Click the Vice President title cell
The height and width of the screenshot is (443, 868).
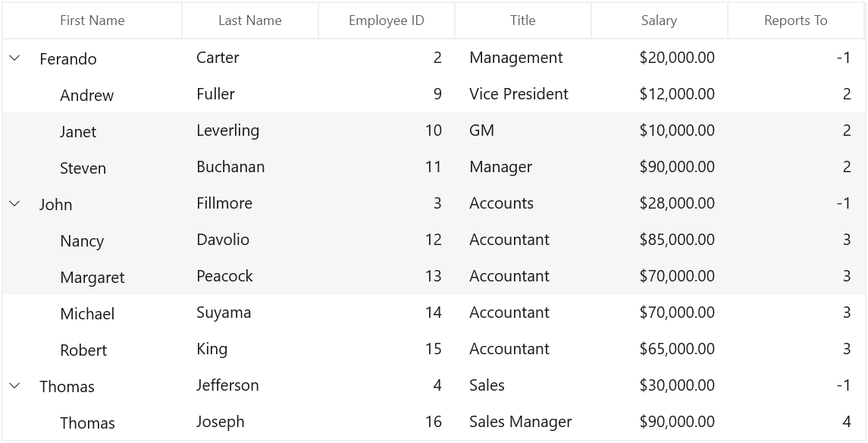(523, 94)
